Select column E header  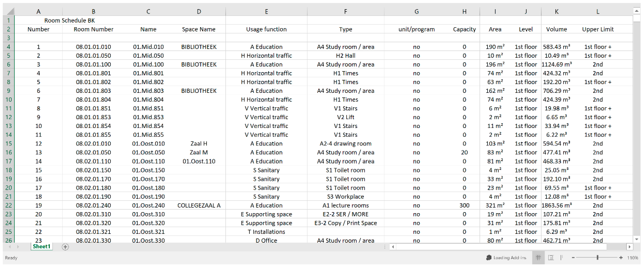click(x=266, y=12)
